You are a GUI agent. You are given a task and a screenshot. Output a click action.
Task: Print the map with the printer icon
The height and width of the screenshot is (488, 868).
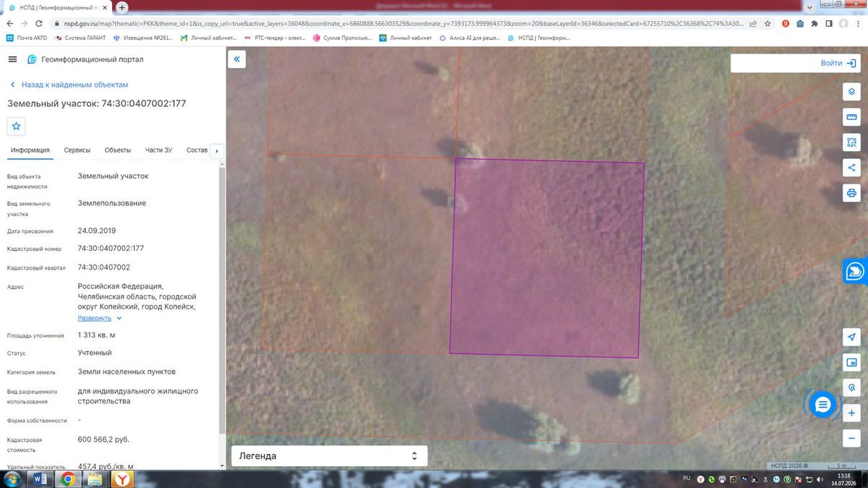[x=851, y=193]
